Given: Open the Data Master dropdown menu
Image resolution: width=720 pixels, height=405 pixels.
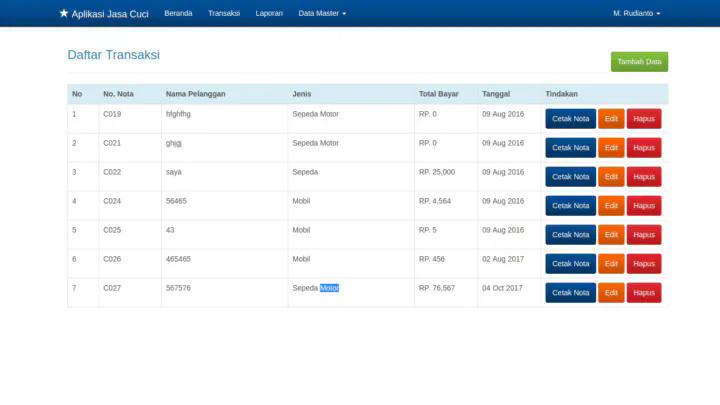Looking at the screenshot, I should [x=322, y=13].
